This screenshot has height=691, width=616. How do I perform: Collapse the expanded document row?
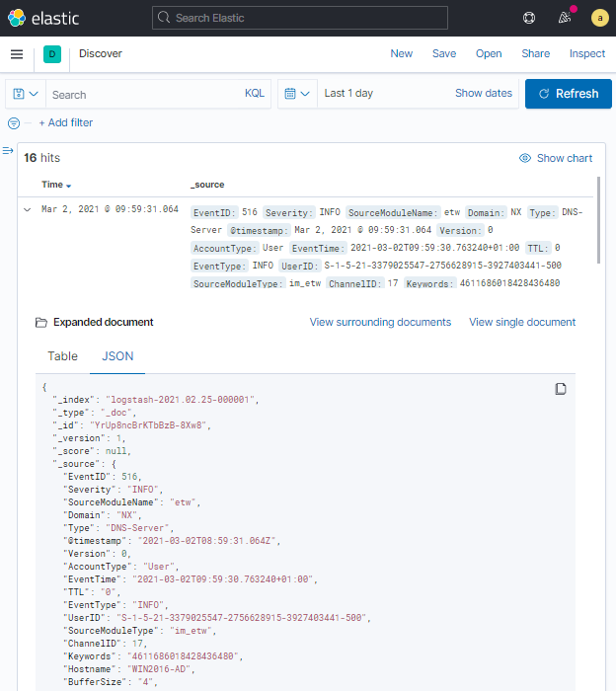28,209
